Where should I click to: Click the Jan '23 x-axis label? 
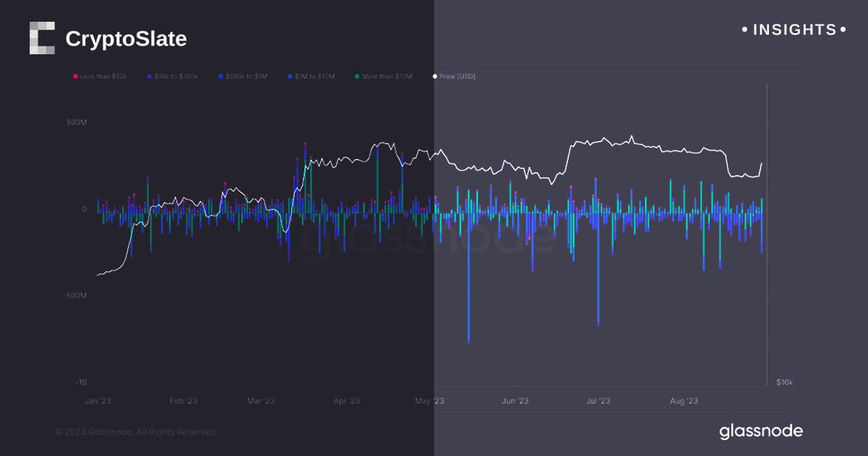pyautogui.click(x=97, y=400)
